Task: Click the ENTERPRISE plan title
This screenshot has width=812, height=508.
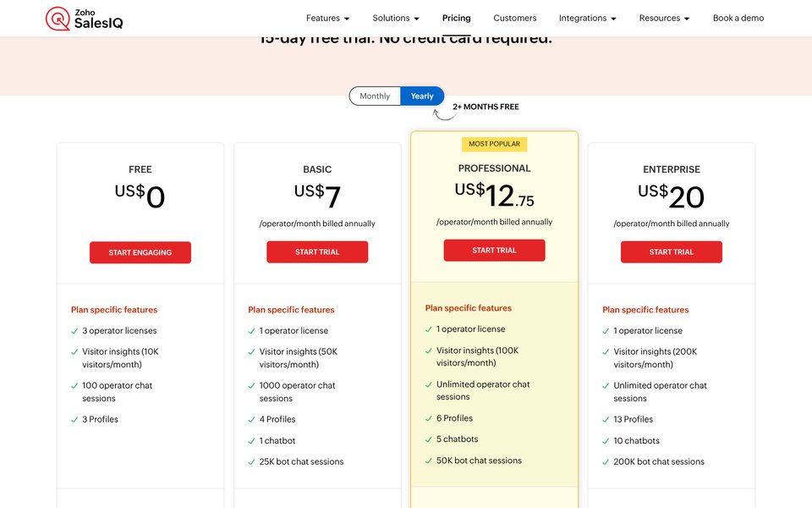Action: pyautogui.click(x=672, y=169)
